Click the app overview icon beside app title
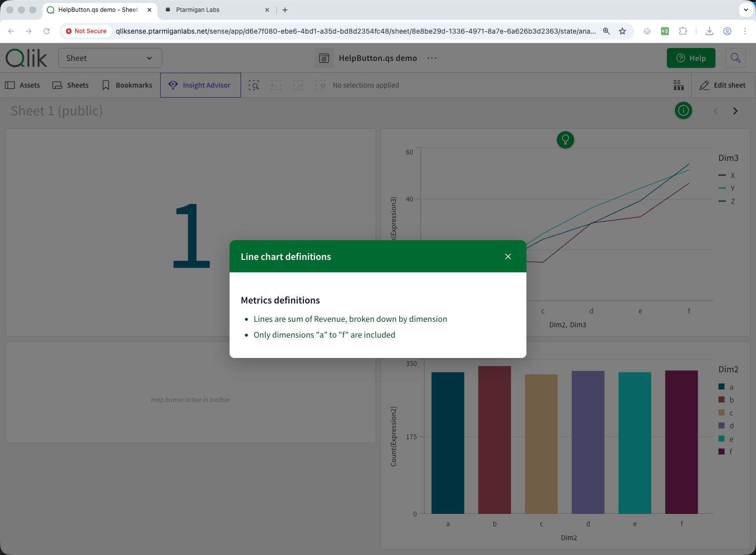 (324, 58)
